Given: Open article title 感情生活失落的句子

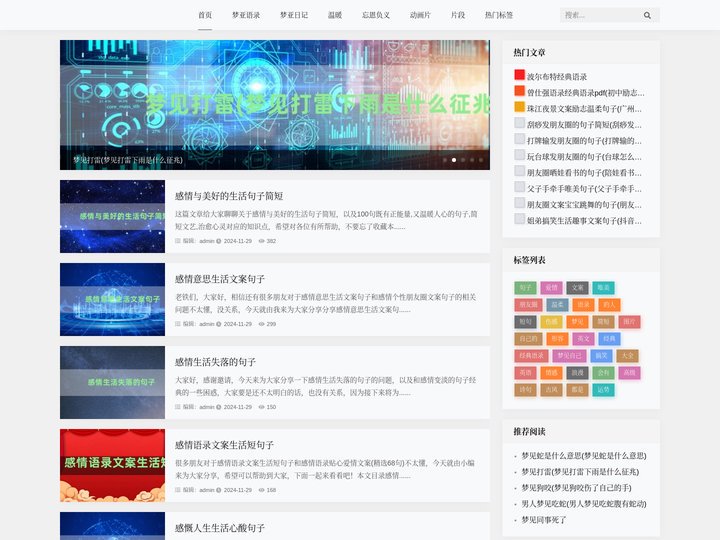Looking at the screenshot, I should point(215,362).
